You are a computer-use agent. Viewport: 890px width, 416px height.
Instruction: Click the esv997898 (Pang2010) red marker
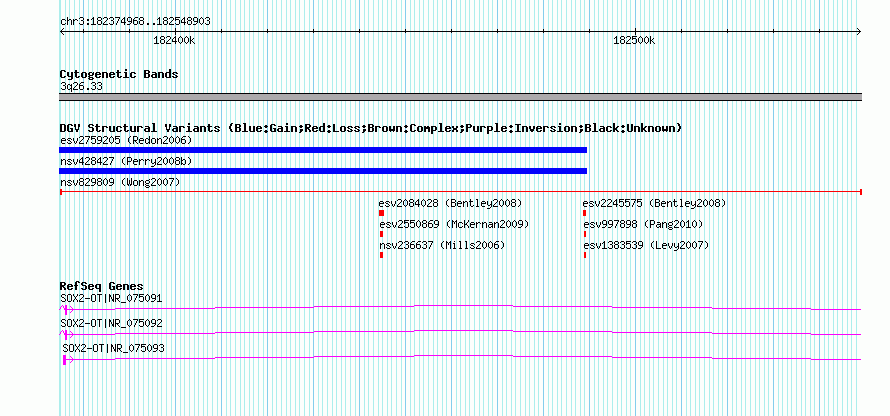point(585,234)
